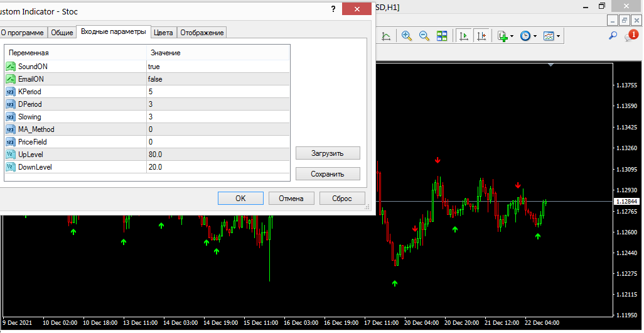Click the PriceField integer type icon
Image resolution: width=644 pixels, height=333 pixels.
coord(11,142)
